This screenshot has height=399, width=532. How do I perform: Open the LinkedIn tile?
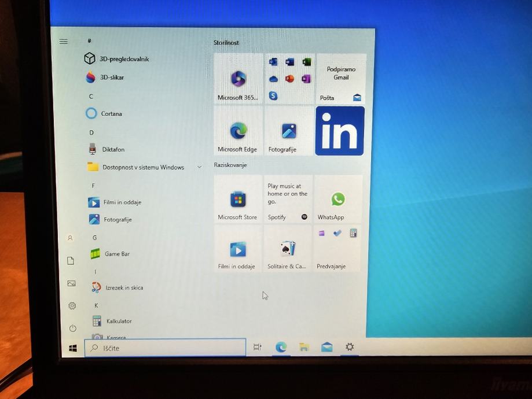point(340,131)
